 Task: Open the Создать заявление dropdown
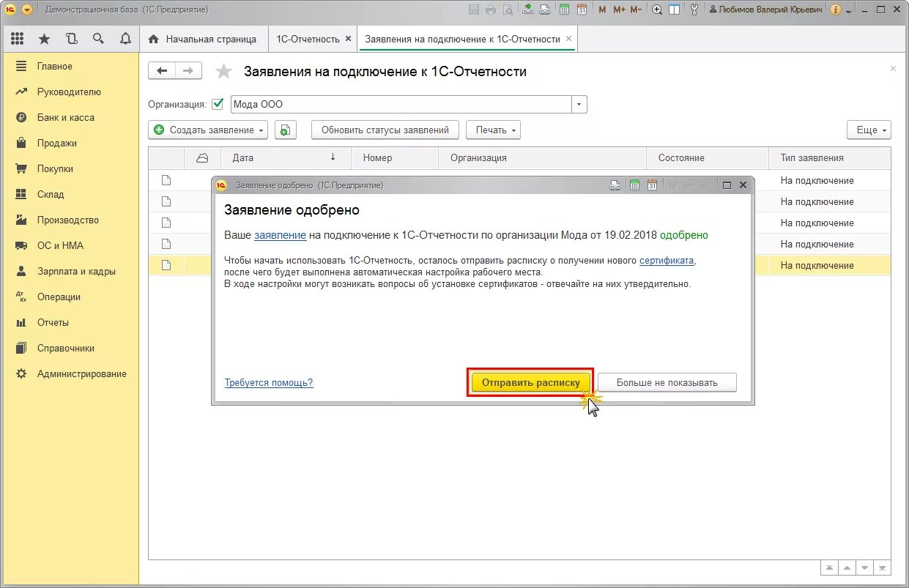click(208, 130)
